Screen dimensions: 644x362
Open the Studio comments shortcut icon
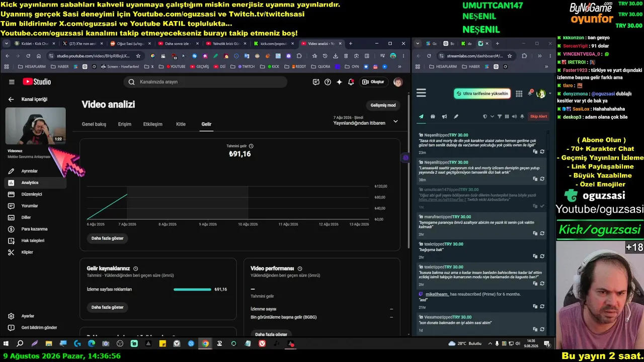316,82
